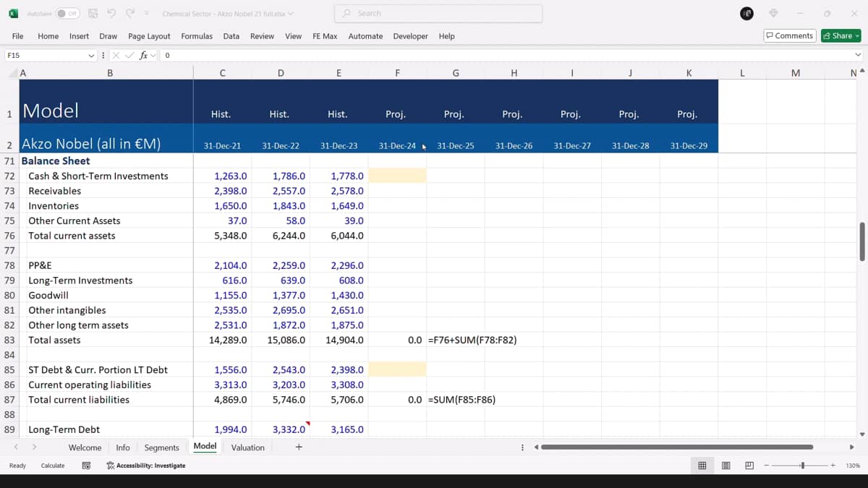Open the Formulas ribbon tab
Image resolution: width=868 pixels, height=488 pixels.
pyautogui.click(x=197, y=36)
